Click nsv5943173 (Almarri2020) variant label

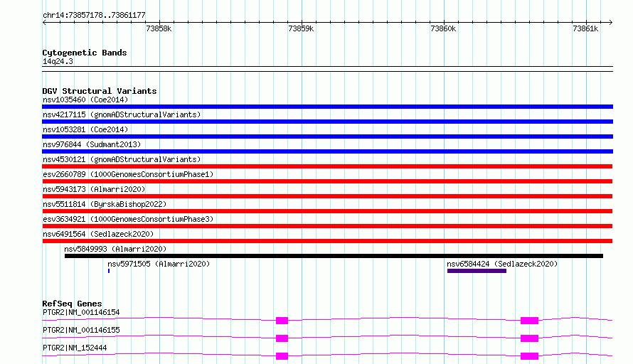pyautogui.click(x=94, y=189)
